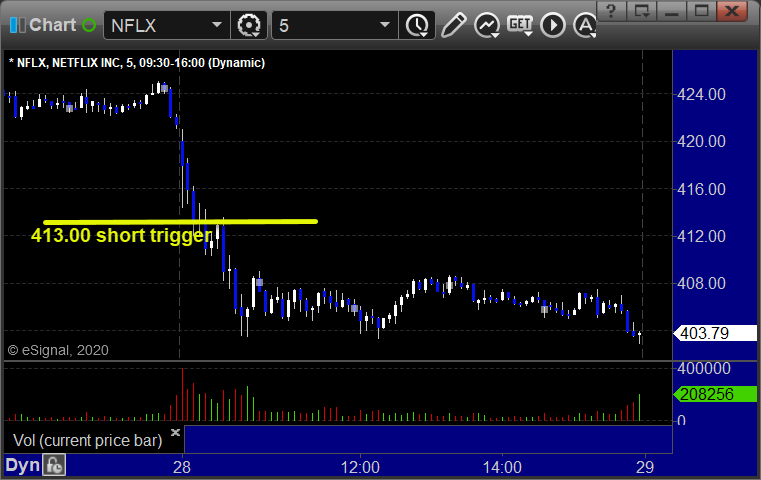This screenshot has width=761, height=480.
Task: Click the 408.00 price axis label
Action: point(701,283)
